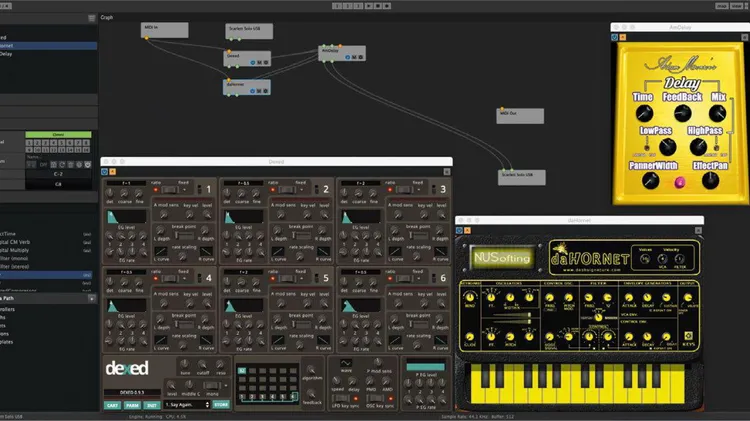Open the hamburger menu in the left panel
Viewport: 750px width, 421px height.
click(x=91, y=18)
